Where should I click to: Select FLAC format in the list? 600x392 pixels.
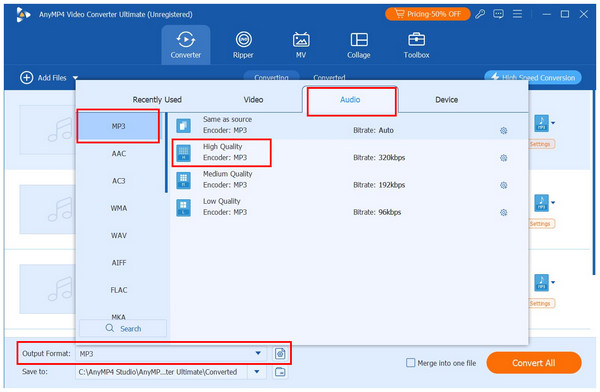point(119,290)
